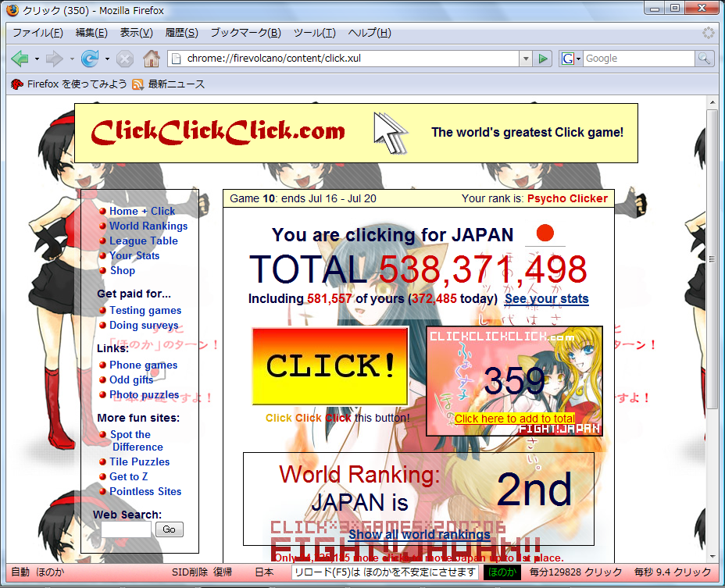Click the Go web search button
The width and height of the screenshot is (725, 588).
[170, 529]
